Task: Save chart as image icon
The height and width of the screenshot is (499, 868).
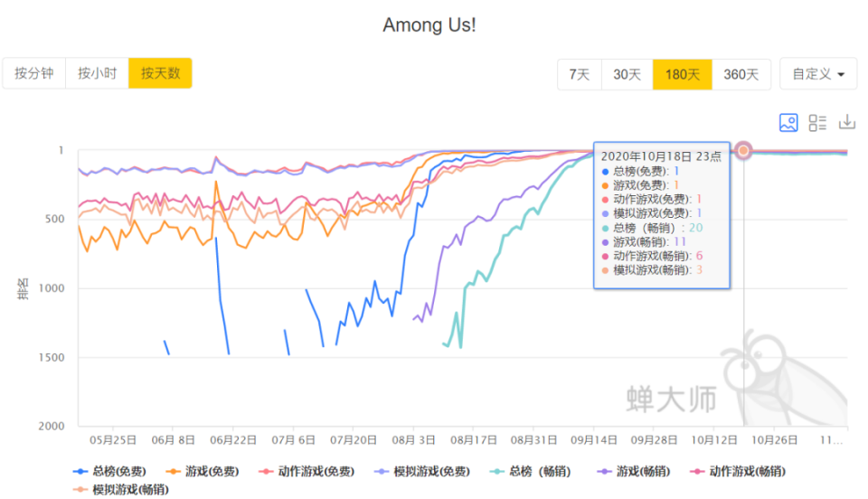Action: click(788, 122)
